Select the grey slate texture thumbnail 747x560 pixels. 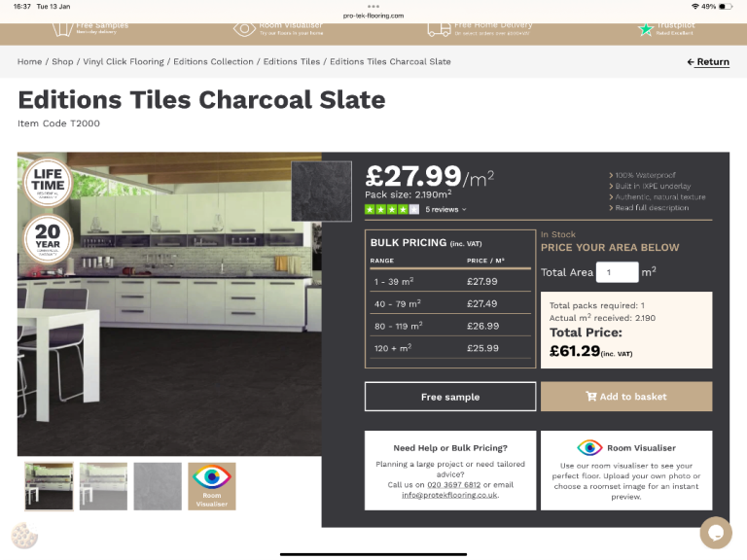158,486
